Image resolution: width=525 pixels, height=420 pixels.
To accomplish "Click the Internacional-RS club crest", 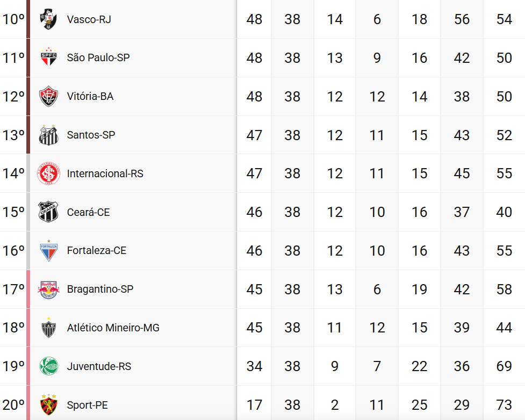I will point(48,174).
